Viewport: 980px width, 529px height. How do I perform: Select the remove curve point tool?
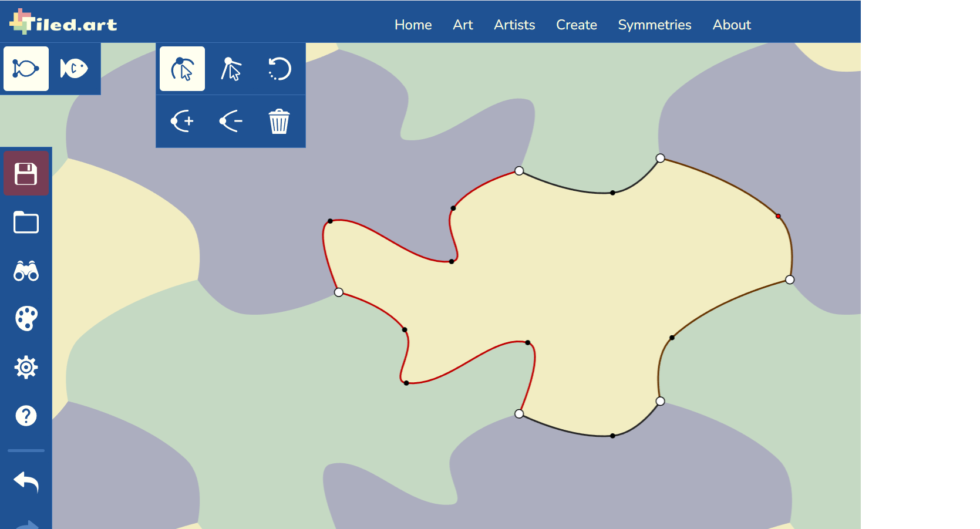[231, 121]
